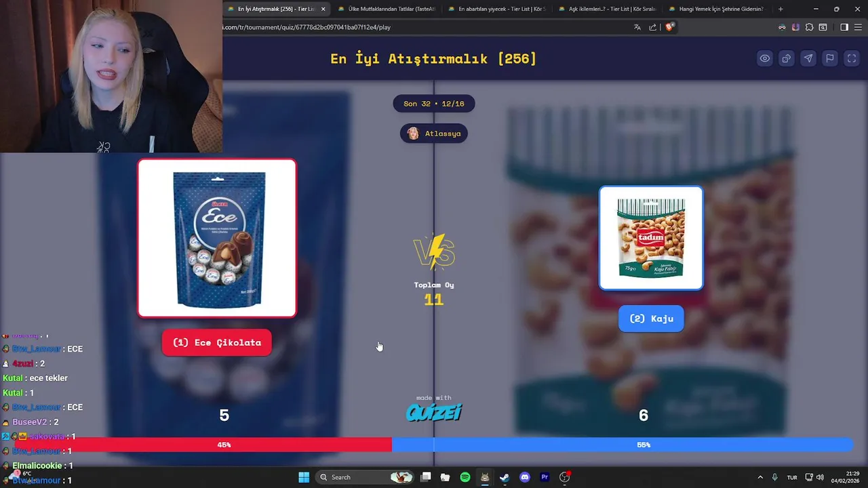Click the flag report icon in quiz header
The image size is (868, 488).
829,58
